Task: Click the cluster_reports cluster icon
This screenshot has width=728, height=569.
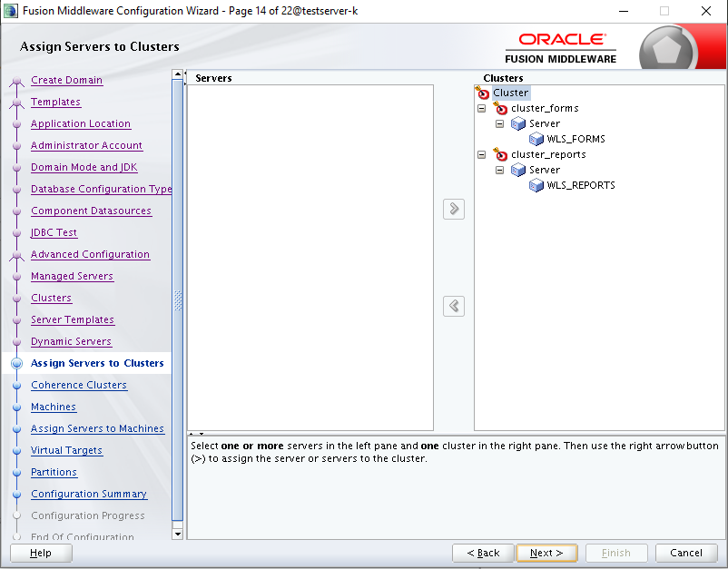Action: (x=500, y=154)
